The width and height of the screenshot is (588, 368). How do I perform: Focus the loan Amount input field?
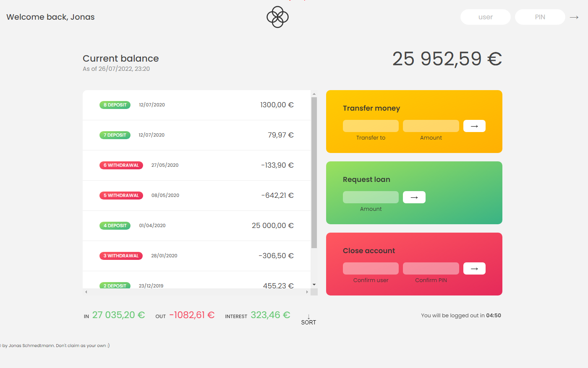371,197
